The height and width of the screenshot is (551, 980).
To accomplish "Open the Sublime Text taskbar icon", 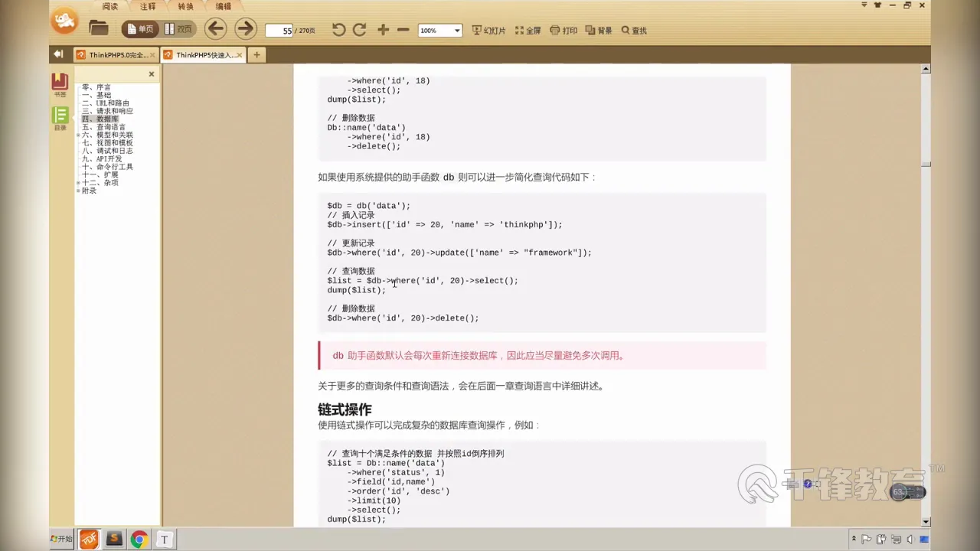I will 114,540.
